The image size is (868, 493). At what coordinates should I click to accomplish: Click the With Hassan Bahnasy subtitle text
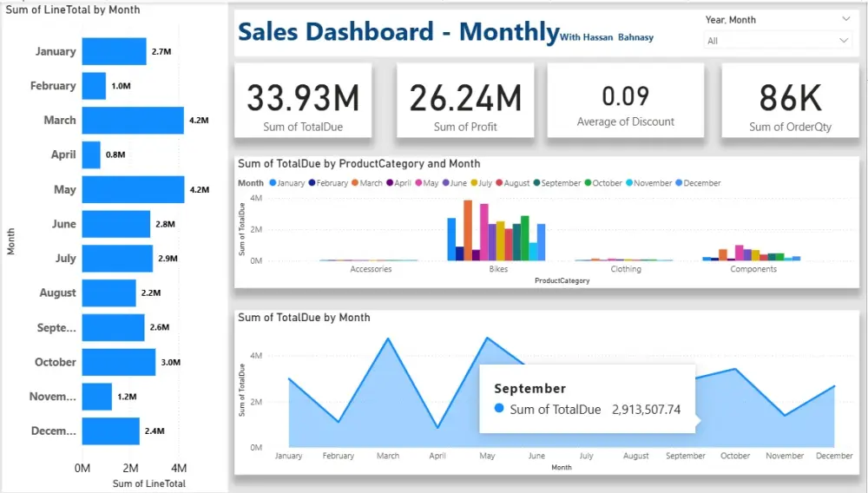[x=607, y=37]
